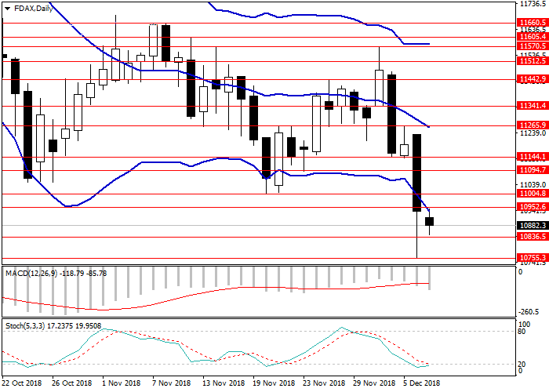The image size is (549, 392).
Task: Click the current price 10882.3 label
Action: (533, 226)
